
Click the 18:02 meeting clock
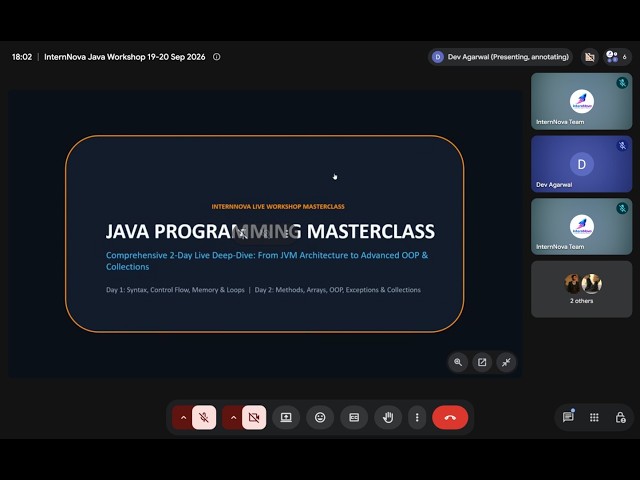tap(22, 57)
